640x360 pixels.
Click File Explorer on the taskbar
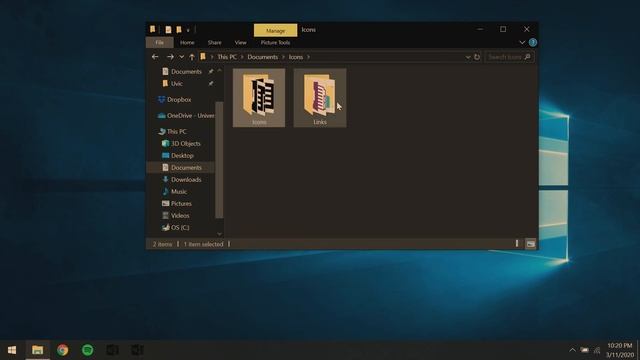(38, 350)
